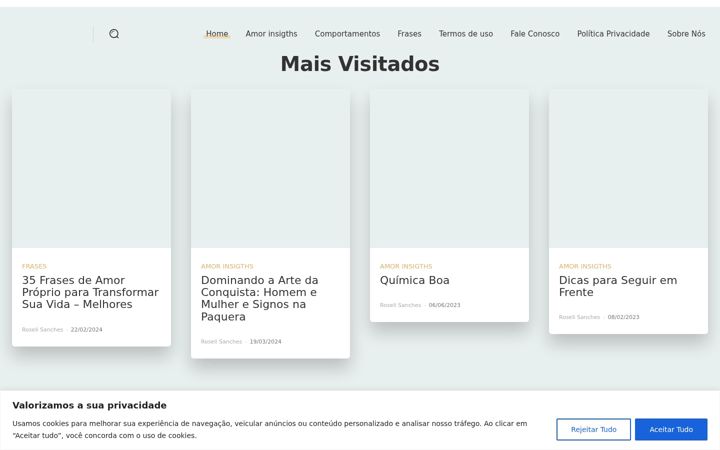Click AMOR INSIGTHS tag above Dicas para Seguir
720x450 pixels.
585,266
